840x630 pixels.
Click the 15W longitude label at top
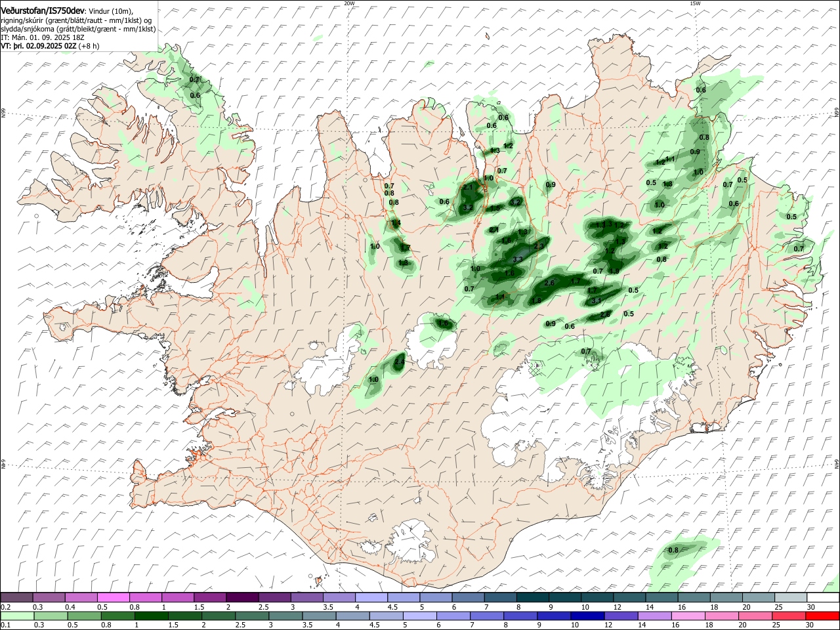coord(695,3)
